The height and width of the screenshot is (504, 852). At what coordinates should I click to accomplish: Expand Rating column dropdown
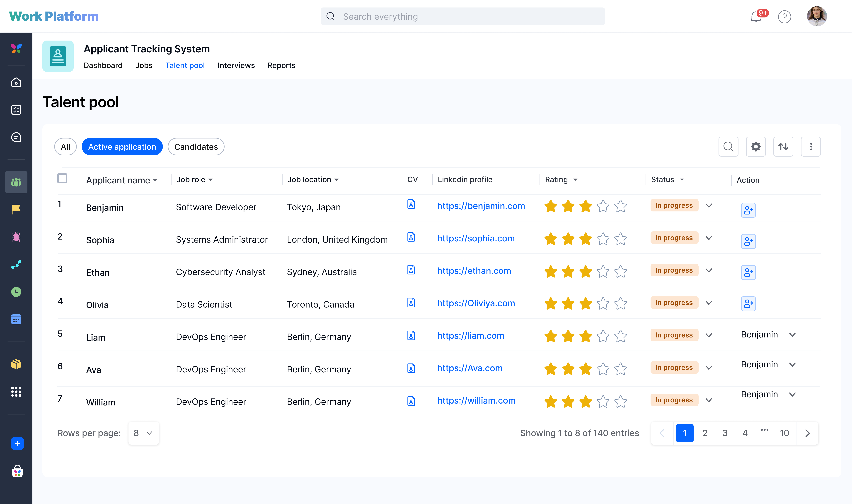[575, 180]
